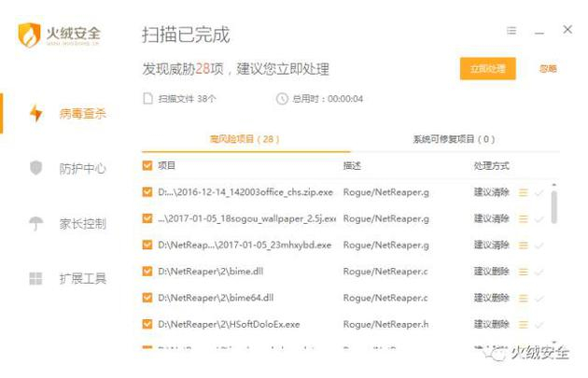The height and width of the screenshot is (378, 588).
Task: Click the 总用时：00:00:04 text
Action: pyautogui.click(x=328, y=99)
